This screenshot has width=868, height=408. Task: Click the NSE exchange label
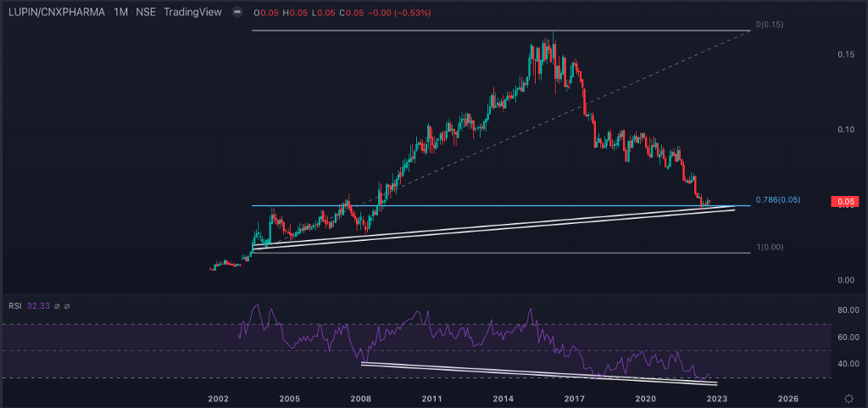[145, 11]
